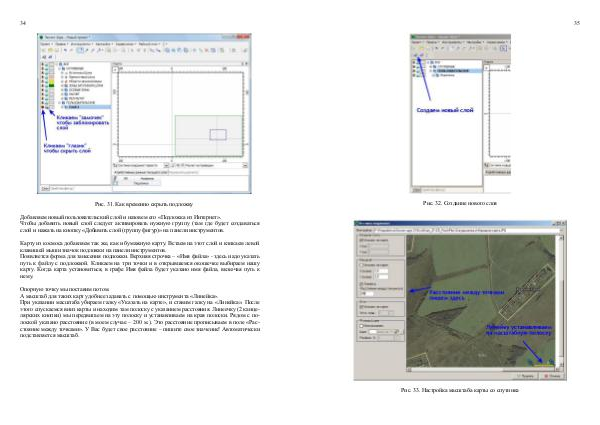600x425 pixels.
Task: Click the file path field in figure 33 dialog
Action: (466, 230)
